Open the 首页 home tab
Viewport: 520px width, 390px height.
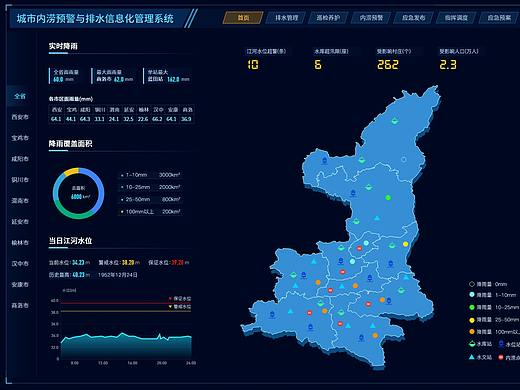(x=243, y=18)
